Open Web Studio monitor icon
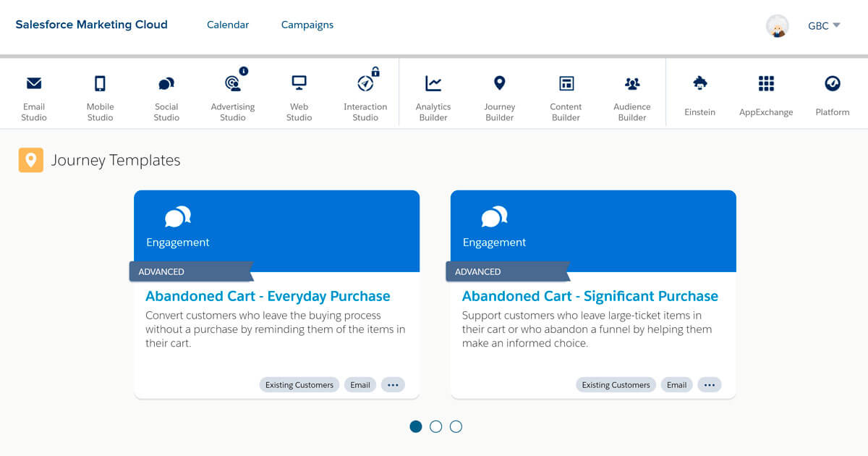The width and height of the screenshot is (868, 456). coord(299,83)
